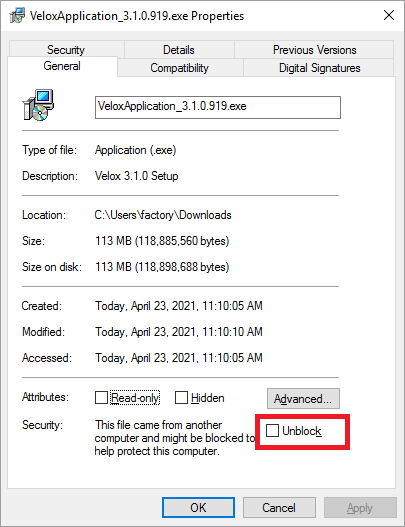This screenshot has height=527, width=405.
Task: Click the Apply button
Action: [360, 508]
